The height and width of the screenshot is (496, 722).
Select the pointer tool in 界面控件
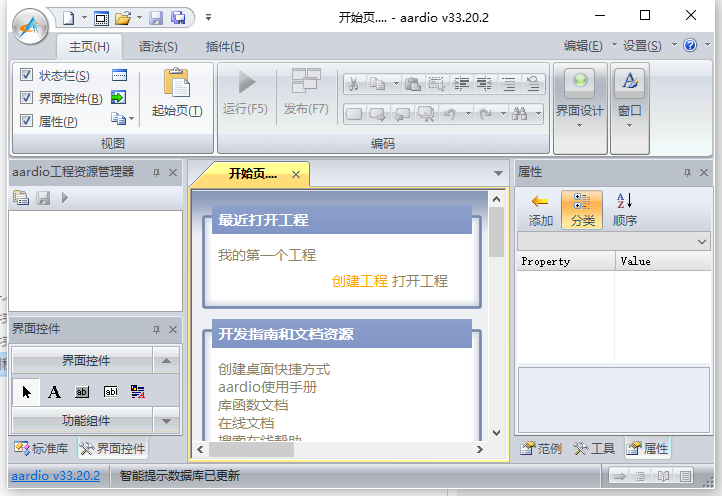27,392
